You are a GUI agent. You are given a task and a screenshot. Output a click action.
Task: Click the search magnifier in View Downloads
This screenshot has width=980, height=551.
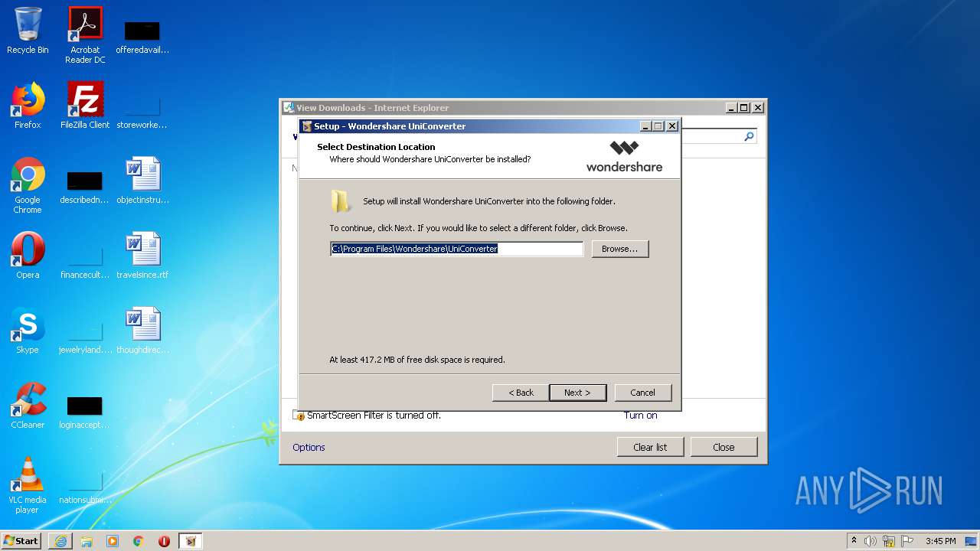click(x=749, y=136)
